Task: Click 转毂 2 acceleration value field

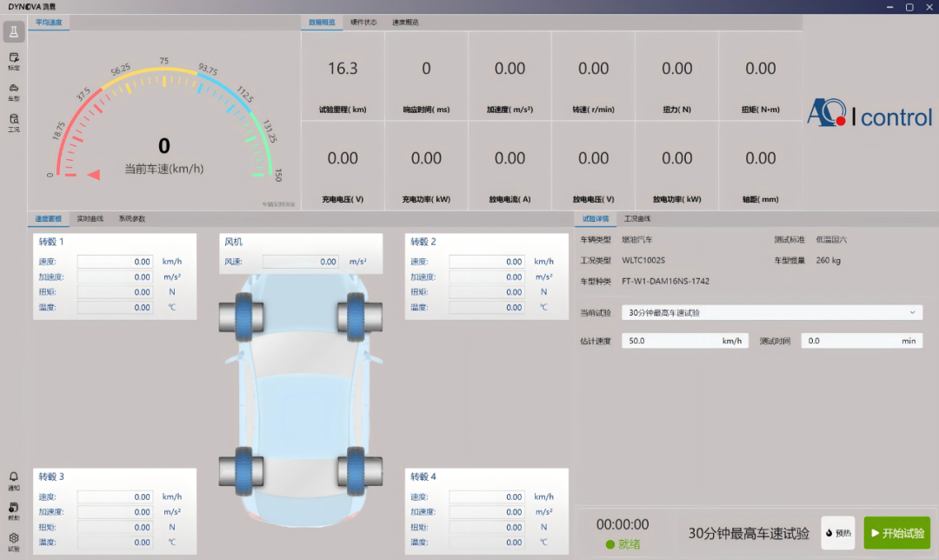Action: [x=487, y=277]
